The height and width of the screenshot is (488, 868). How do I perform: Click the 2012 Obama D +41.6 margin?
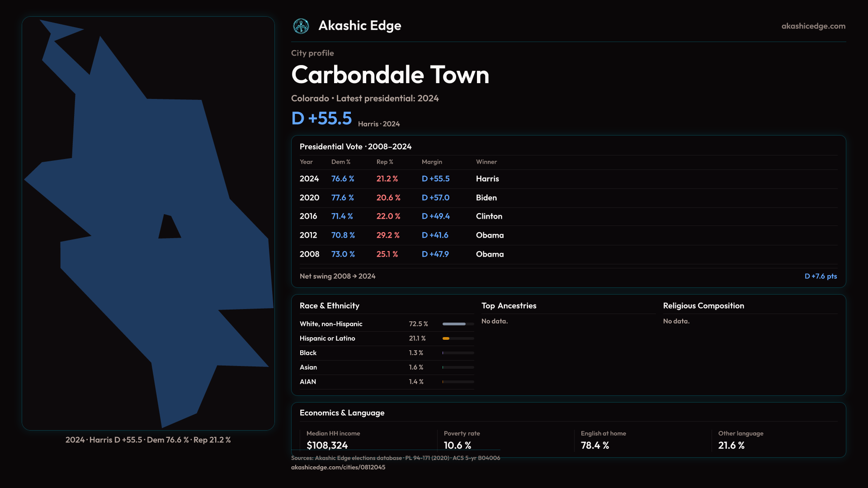point(434,235)
